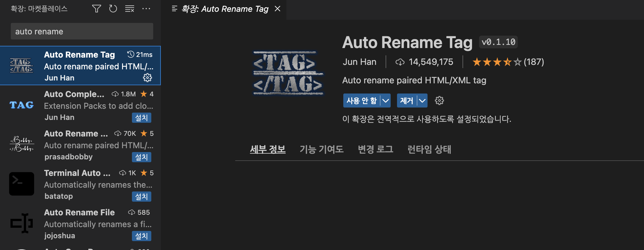The width and height of the screenshot is (644, 250).
Task: Click the 1.8M download count
Action: (124, 94)
